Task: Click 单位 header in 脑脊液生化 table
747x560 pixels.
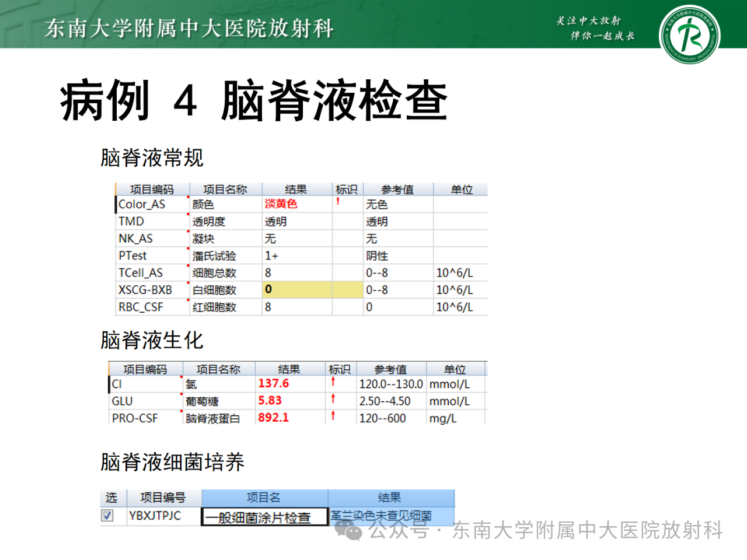Action: (455, 369)
